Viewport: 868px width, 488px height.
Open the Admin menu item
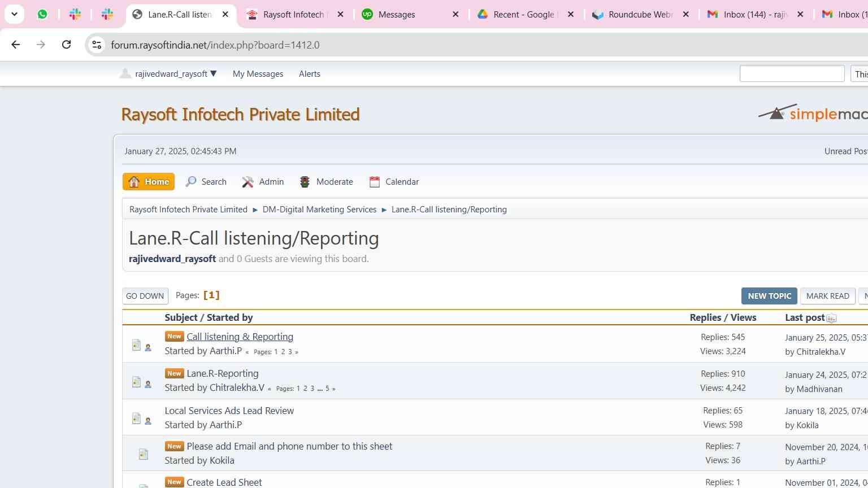[x=263, y=182]
